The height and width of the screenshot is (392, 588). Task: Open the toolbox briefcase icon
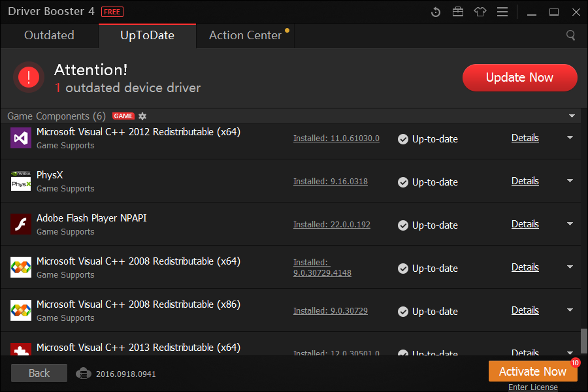click(457, 12)
